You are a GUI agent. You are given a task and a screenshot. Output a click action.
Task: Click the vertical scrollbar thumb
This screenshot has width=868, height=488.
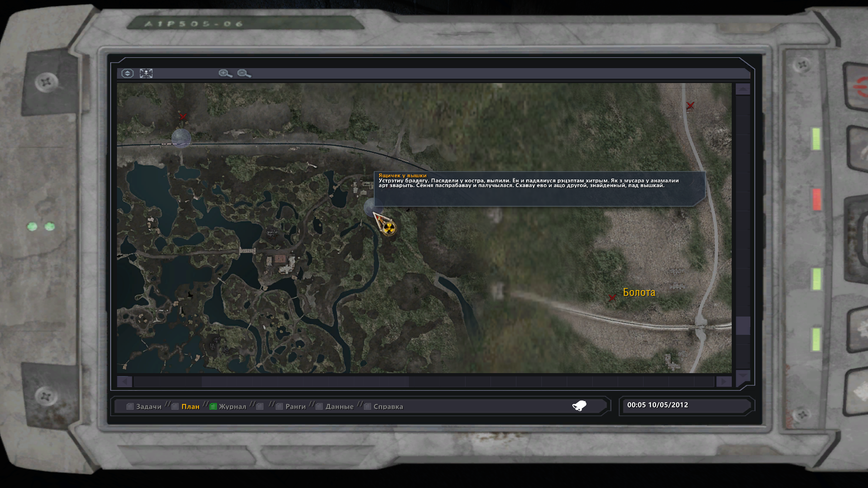743,326
